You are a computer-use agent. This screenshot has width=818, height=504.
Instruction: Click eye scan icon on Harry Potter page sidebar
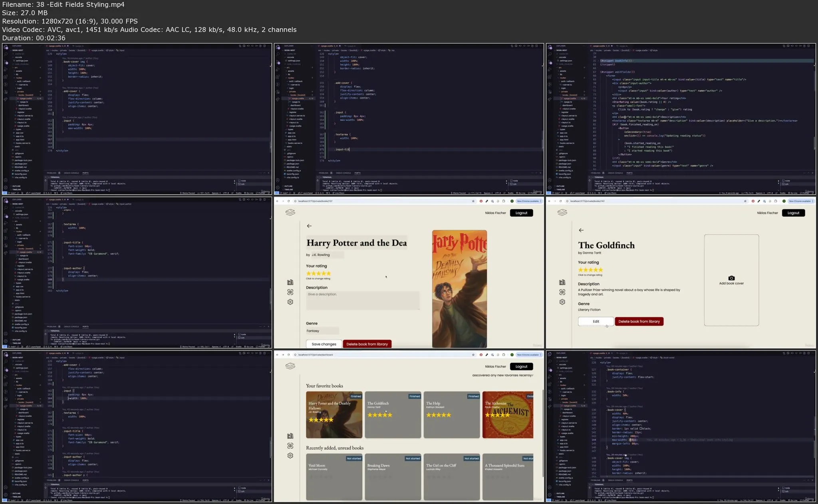point(290,292)
